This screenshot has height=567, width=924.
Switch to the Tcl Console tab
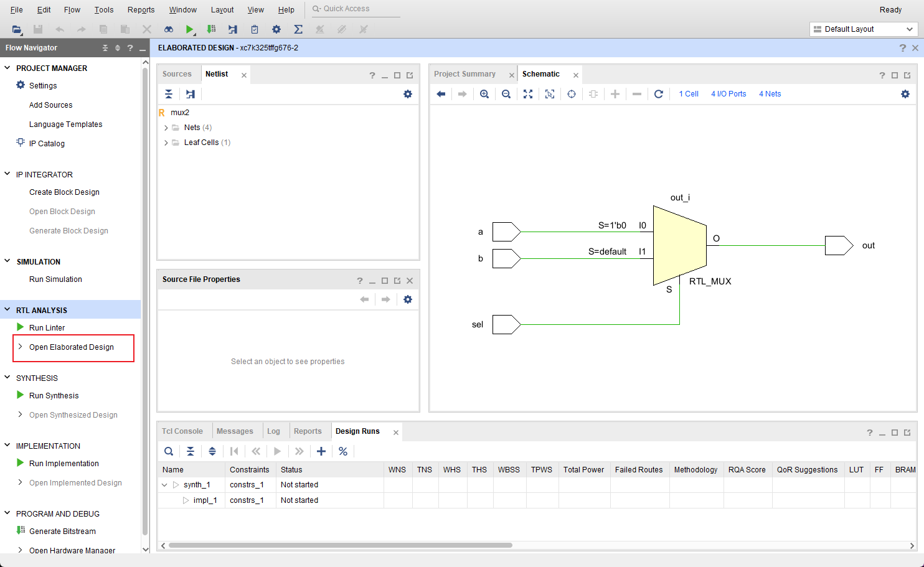182,431
